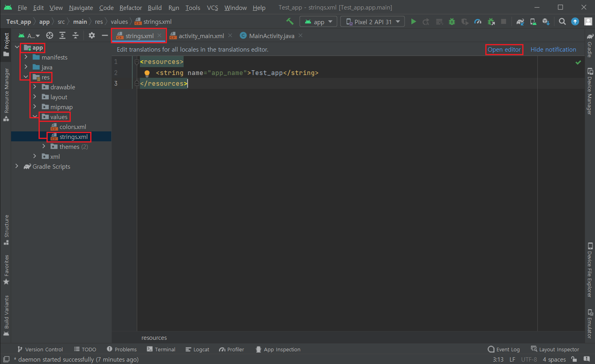Expand the manifests folder chevron
595x364 pixels.
26,57
